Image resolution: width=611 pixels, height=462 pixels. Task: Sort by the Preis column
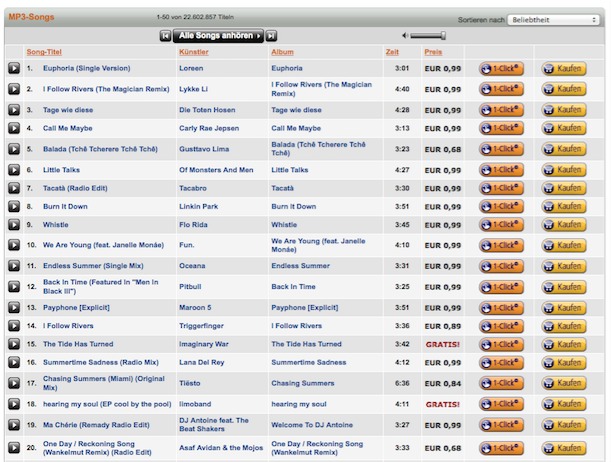(432, 51)
